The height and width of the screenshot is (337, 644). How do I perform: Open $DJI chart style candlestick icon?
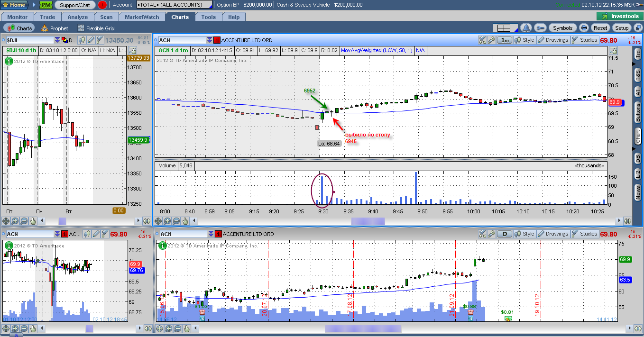pos(82,40)
